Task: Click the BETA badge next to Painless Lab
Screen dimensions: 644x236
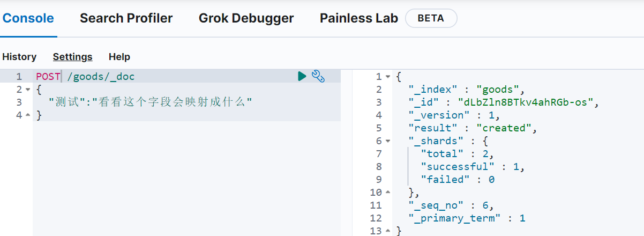Action: point(431,18)
